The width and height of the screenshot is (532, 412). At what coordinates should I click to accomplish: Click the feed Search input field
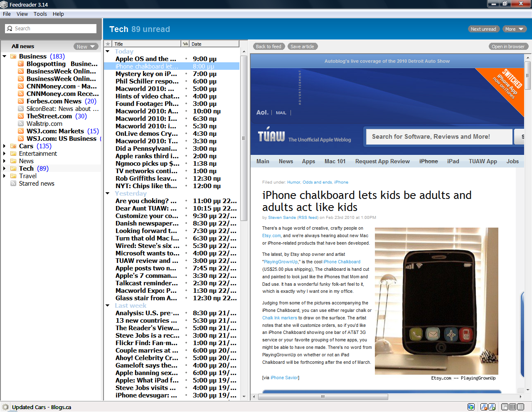pos(51,29)
